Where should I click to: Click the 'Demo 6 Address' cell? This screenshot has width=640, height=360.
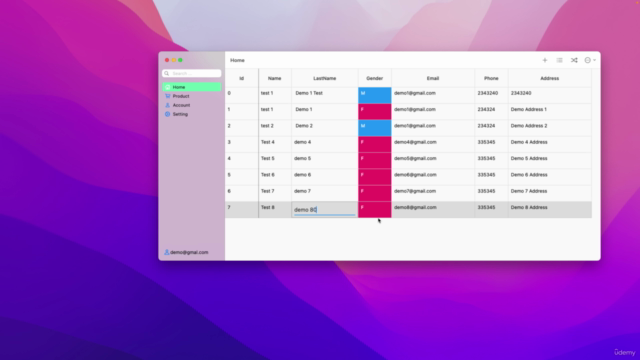point(550,177)
